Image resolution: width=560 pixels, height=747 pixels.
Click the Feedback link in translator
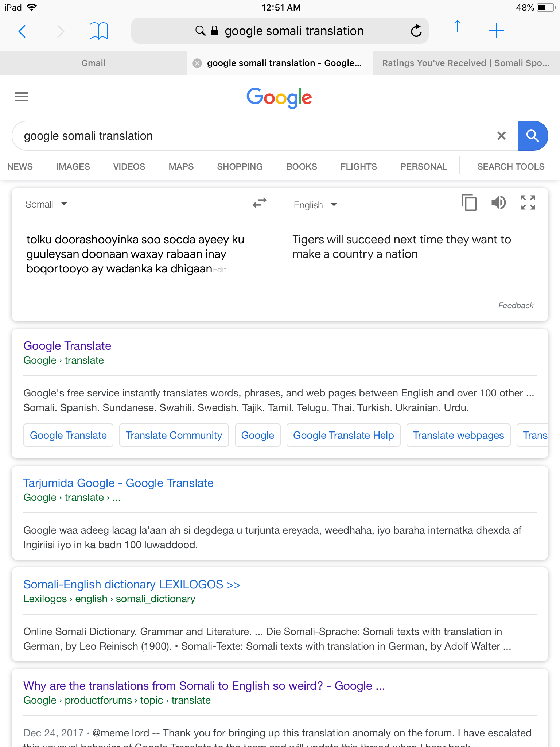click(516, 306)
